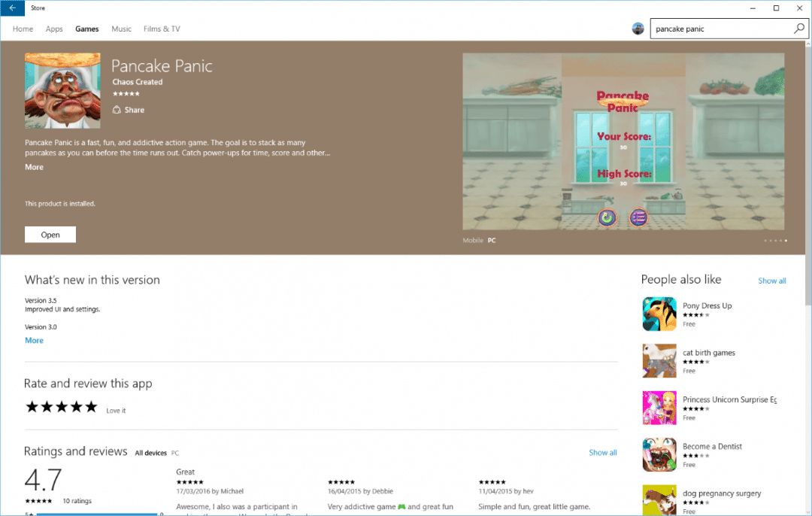
Task: Expand the app description with More
Action: [34, 166]
